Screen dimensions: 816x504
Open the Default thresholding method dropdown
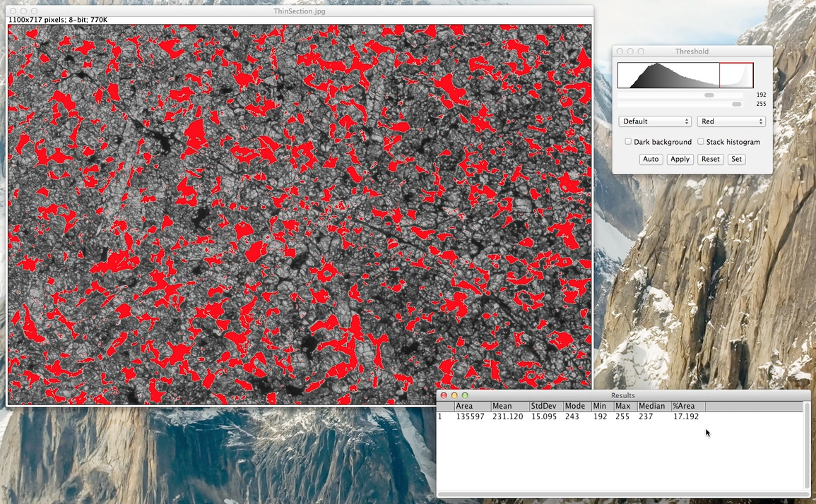pos(654,121)
